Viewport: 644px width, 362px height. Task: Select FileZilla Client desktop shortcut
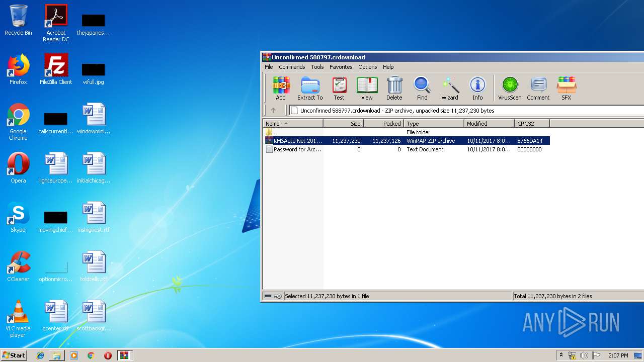56,69
